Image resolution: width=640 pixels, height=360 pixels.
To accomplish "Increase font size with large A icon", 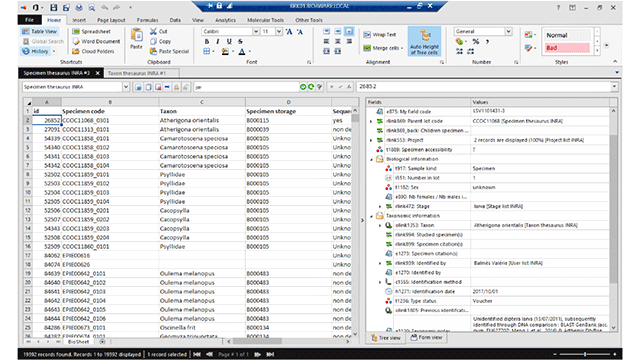I will point(289,31).
